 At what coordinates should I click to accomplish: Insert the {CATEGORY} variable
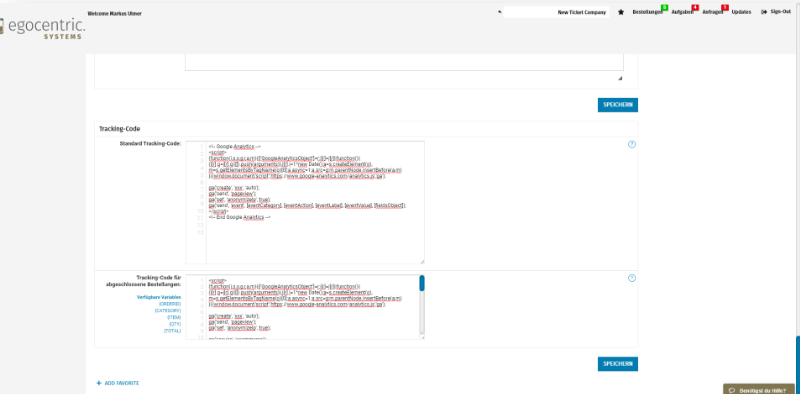pos(167,310)
